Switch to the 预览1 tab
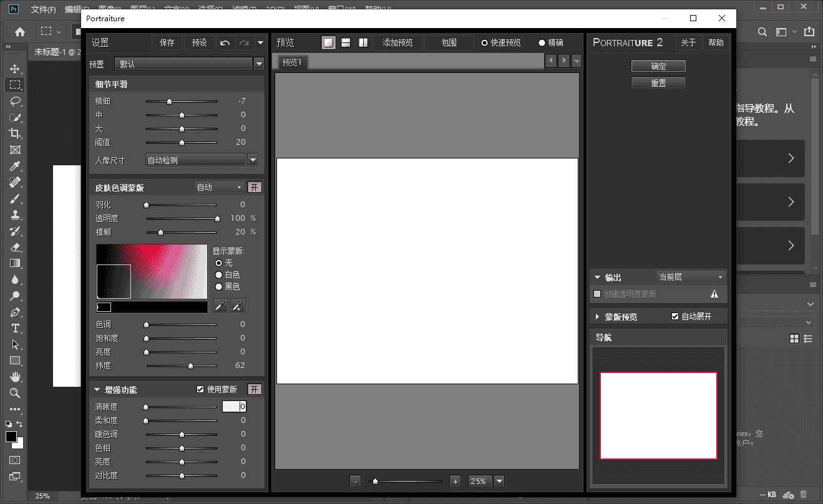Viewport: 823px width, 504px height. [x=292, y=62]
